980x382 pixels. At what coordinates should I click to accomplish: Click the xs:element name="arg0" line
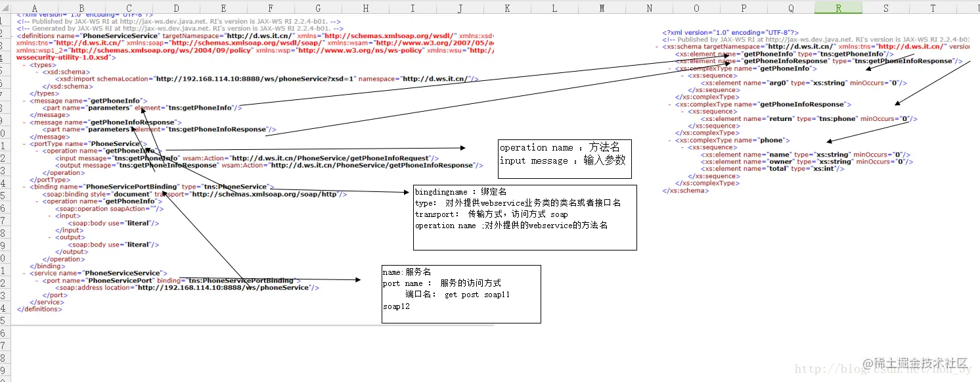pos(804,83)
